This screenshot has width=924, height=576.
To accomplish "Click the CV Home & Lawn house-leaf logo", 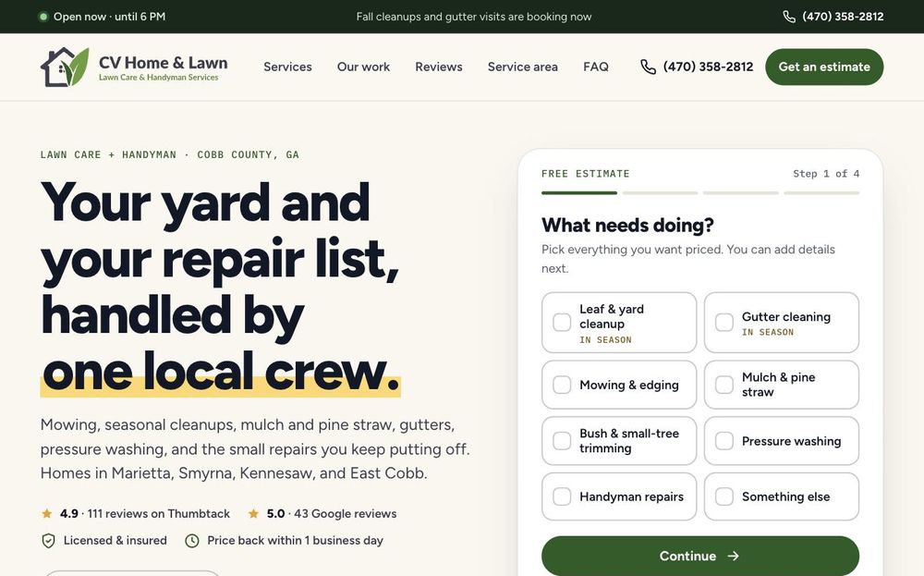I will coord(65,67).
